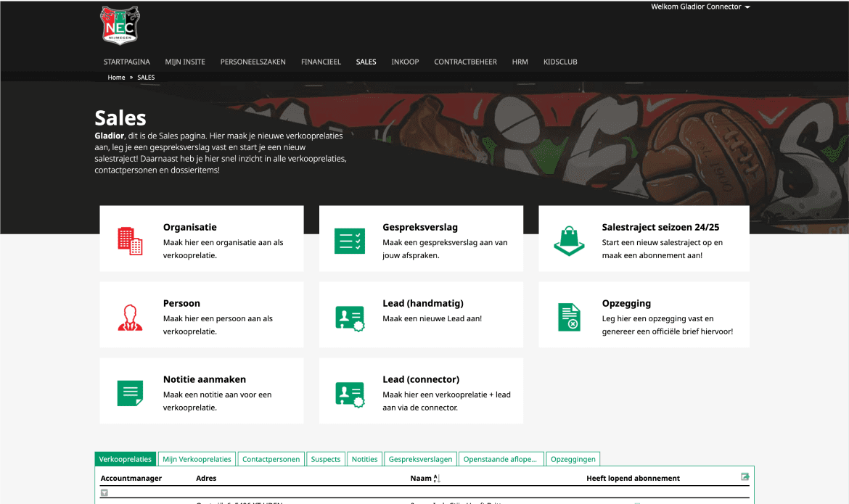The height and width of the screenshot is (504, 849).
Task: Open the Suspects tab
Action: (x=325, y=458)
